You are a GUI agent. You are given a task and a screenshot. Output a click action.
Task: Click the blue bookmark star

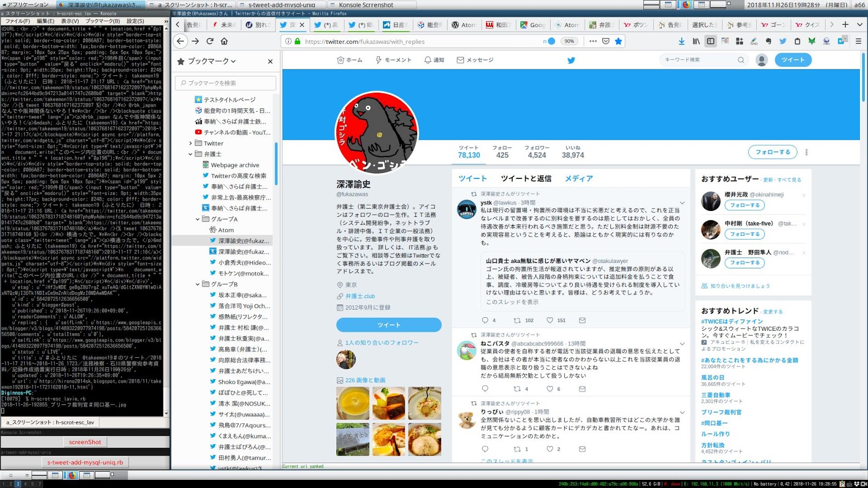coord(618,41)
